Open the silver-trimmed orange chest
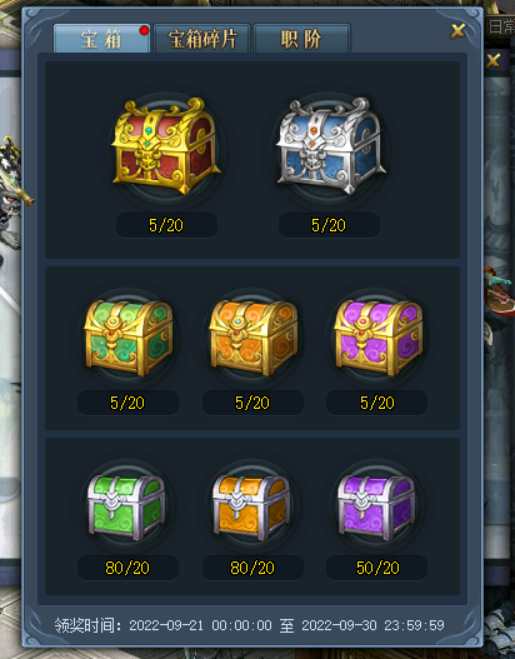515x659 pixels. 251,507
